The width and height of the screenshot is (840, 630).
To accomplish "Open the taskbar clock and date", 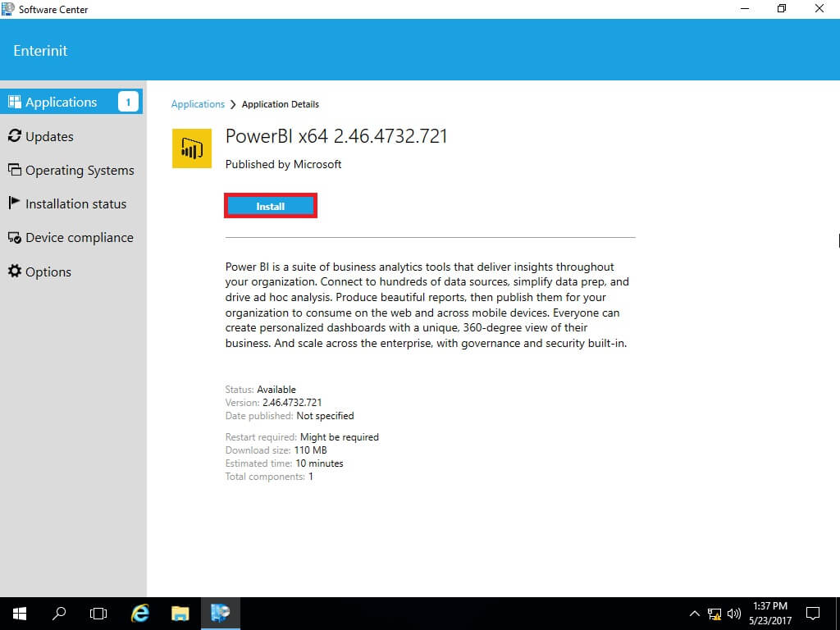I will 769,614.
